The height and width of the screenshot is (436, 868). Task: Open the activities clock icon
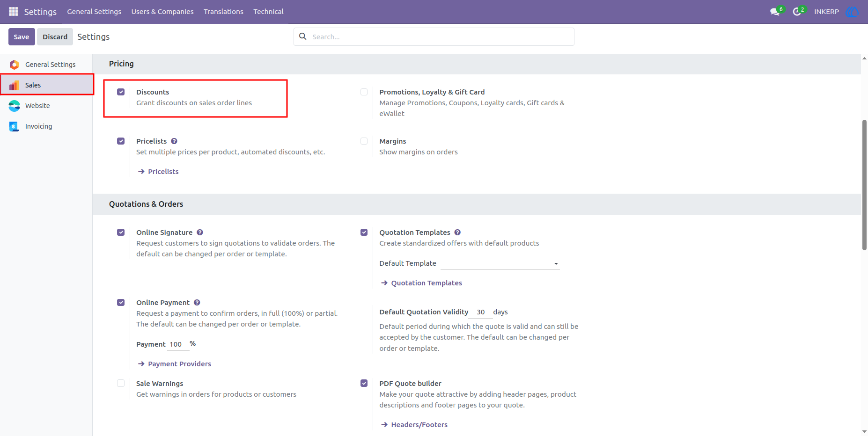click(x=797, y=12)
